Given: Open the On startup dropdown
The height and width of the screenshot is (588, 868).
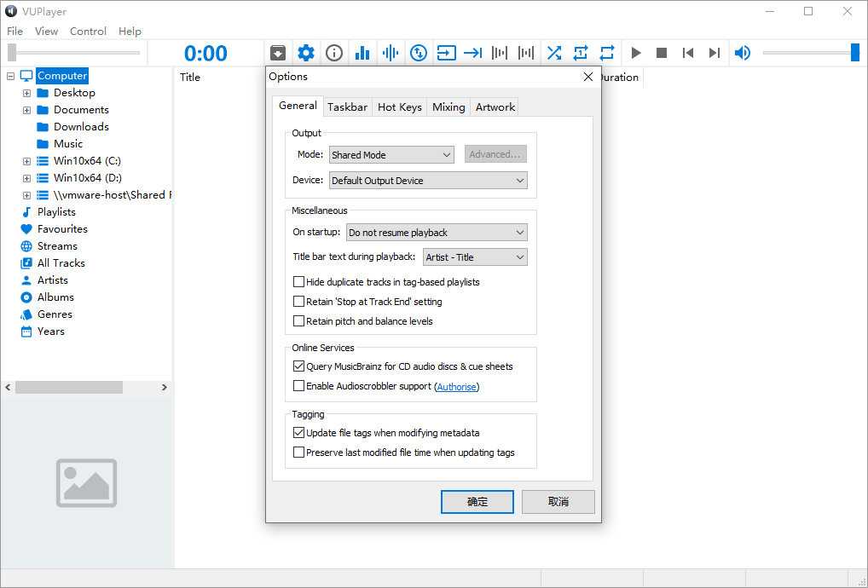Looking at the screenshot, I should (437, 233).
